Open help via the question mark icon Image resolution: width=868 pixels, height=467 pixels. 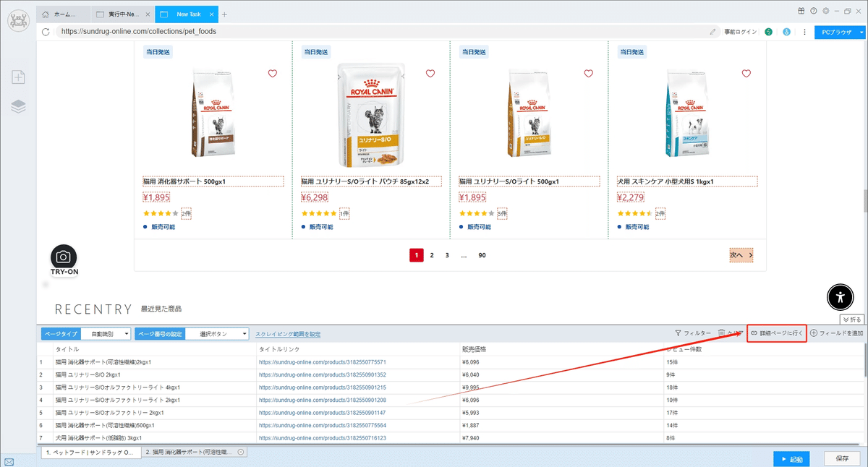click(814, 11)
